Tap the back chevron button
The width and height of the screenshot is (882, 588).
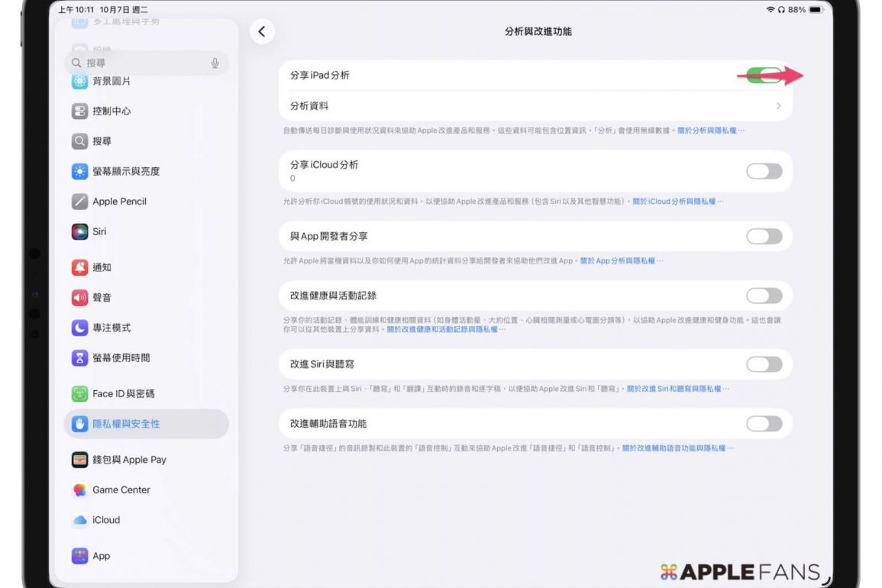(262, 31)
